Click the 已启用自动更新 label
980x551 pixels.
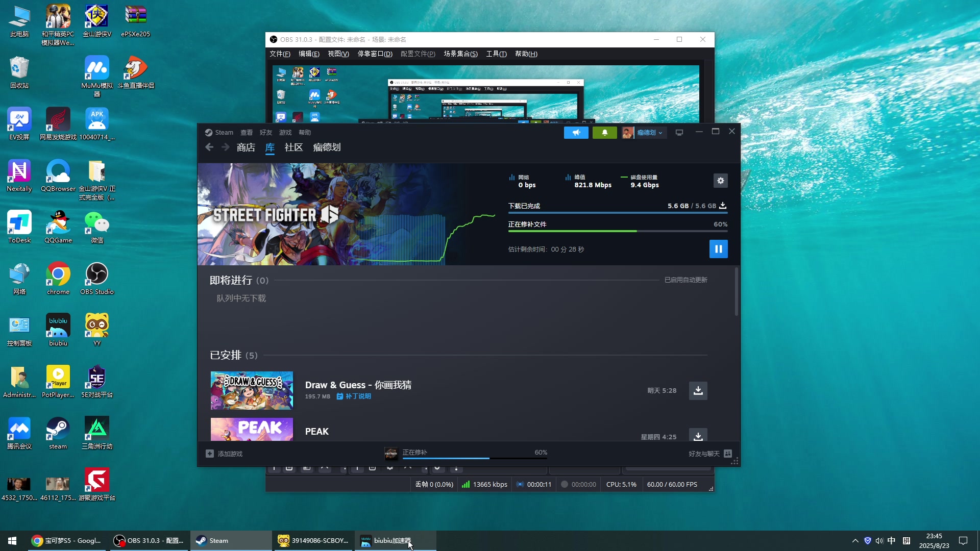pyautogui.click(x=685, y=280)
